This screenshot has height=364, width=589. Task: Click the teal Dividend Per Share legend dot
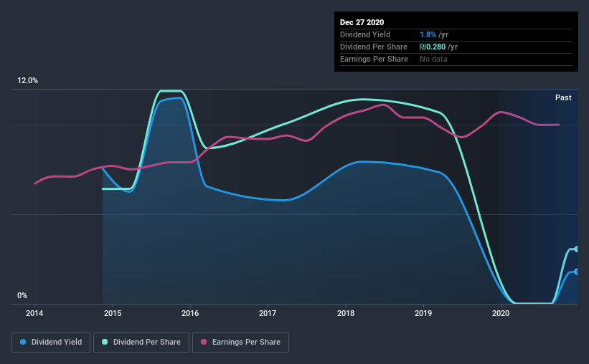coord(105,342)
